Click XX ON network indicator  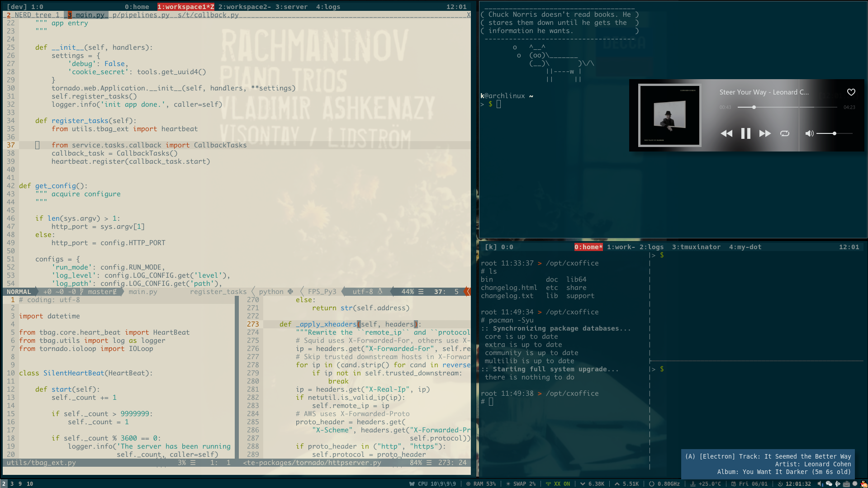[558, 483]
